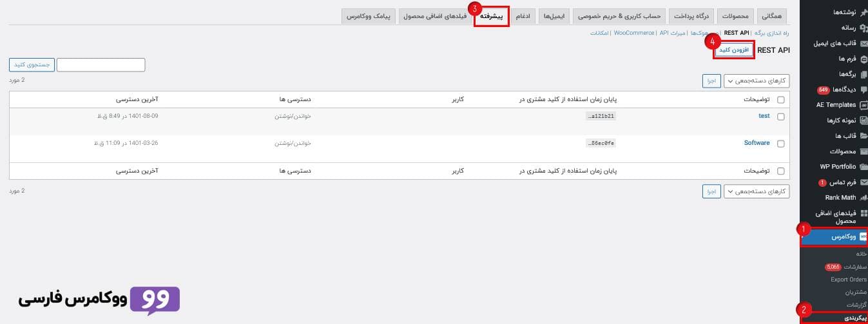868x324 pixels.
Task: Click the top کاربر (User) column header
Action: (456, 100)
